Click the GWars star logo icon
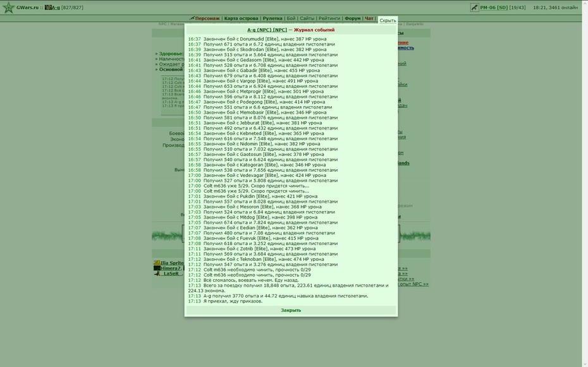This screenshot has width=588, height=367. pos(8,8)
